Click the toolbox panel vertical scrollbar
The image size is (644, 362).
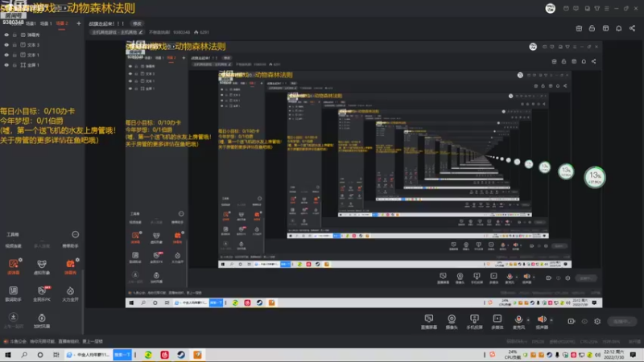pyautogui.click(x=83, y=302)
